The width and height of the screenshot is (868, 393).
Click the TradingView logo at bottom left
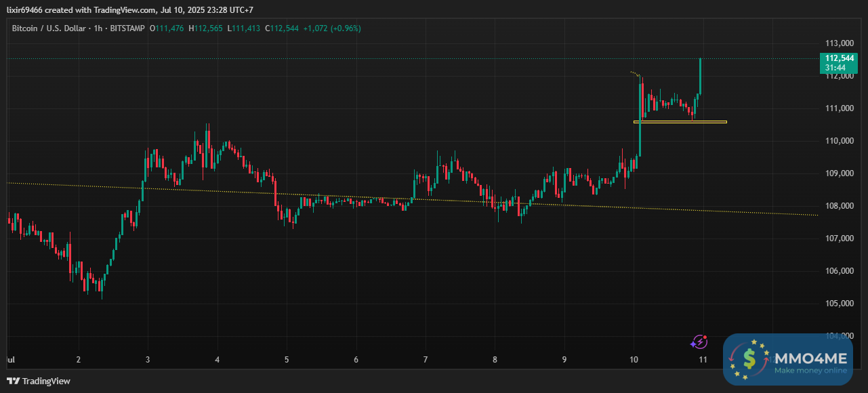point(39,381)
